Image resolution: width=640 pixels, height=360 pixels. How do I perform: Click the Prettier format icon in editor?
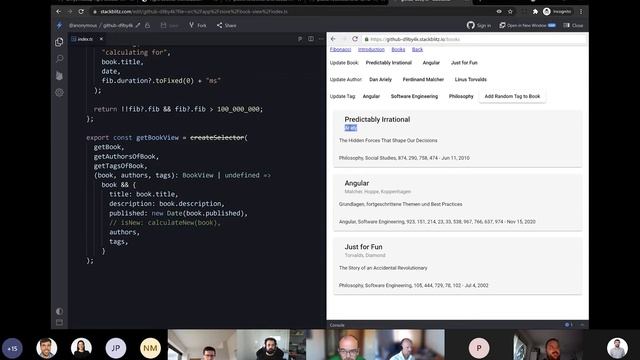click(x=300, y=39)
